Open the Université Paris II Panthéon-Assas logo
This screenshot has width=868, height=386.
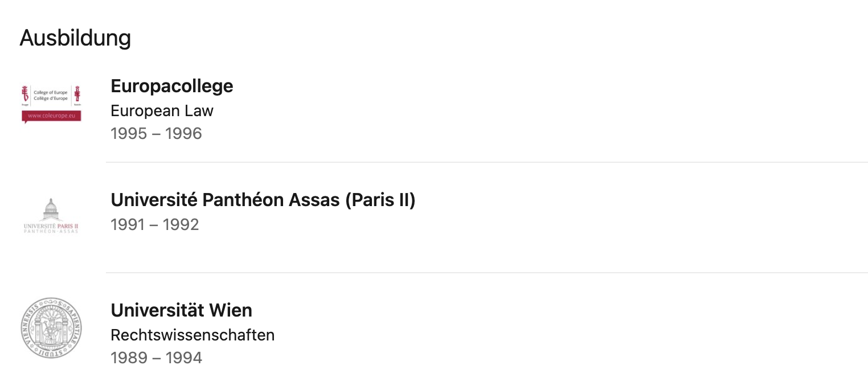[51, 216]
